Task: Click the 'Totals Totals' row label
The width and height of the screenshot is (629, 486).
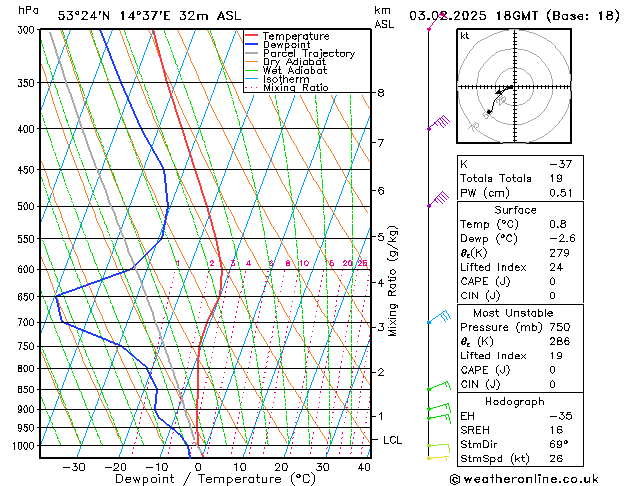Action: [x=496, y=178]
